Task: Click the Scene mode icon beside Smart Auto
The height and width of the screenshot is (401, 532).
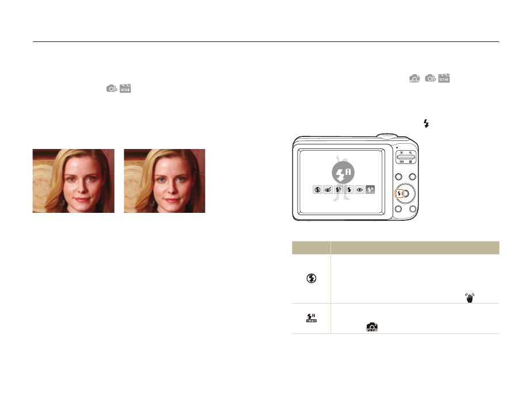Action: coord(444,78)
